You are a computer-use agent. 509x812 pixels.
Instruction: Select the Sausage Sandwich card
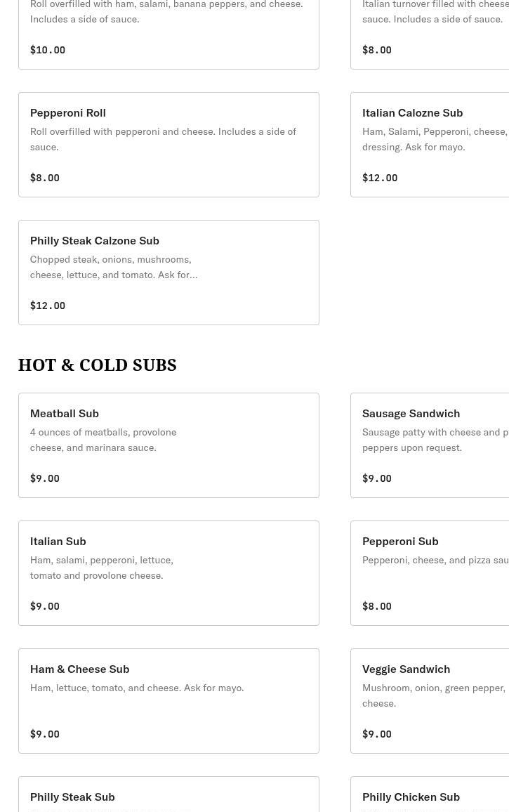pyautogui.click(x=430, y=445)
